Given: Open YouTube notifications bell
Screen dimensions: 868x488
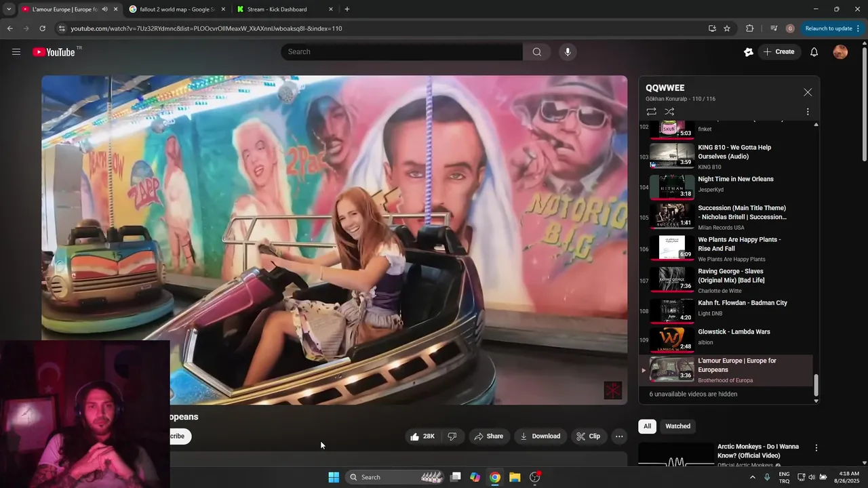Looking at the screenshot, I should [814, 52].
